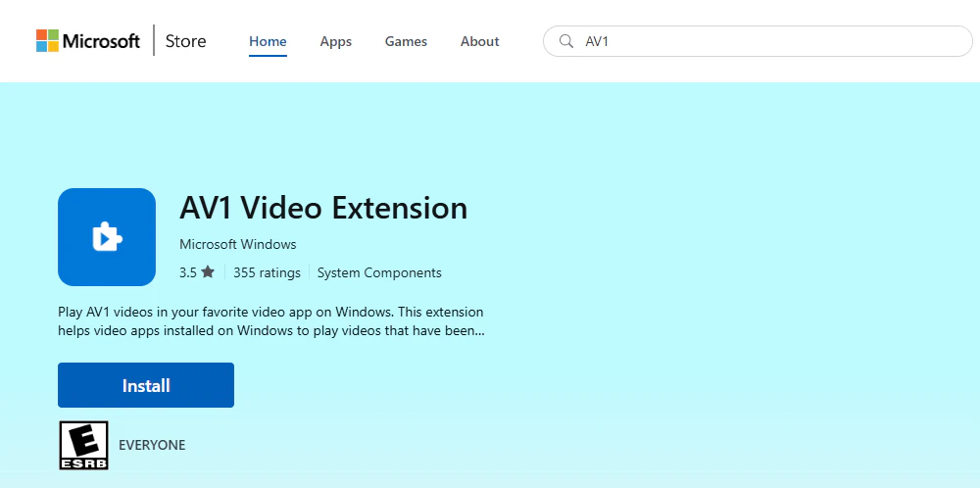
Task: Click the search magnifier icon
Action: point(566,41)
